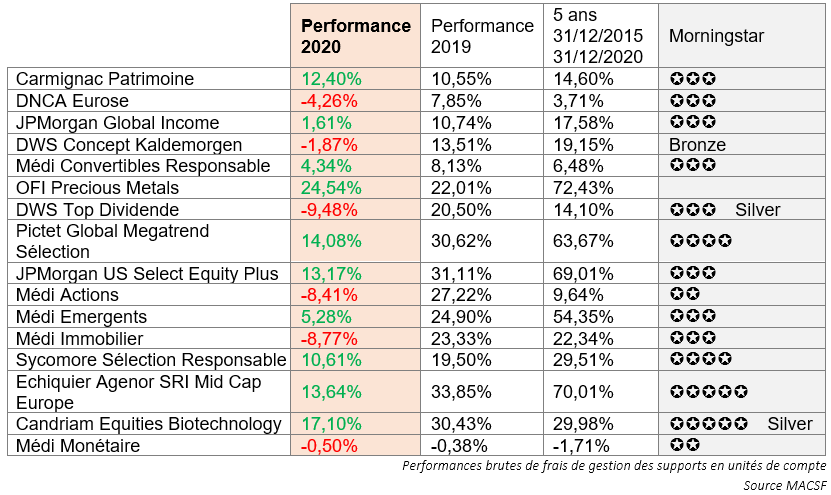Select the JPMorgan Global Income row label
This screenshot has height=495, width=831.
(118, 123)
